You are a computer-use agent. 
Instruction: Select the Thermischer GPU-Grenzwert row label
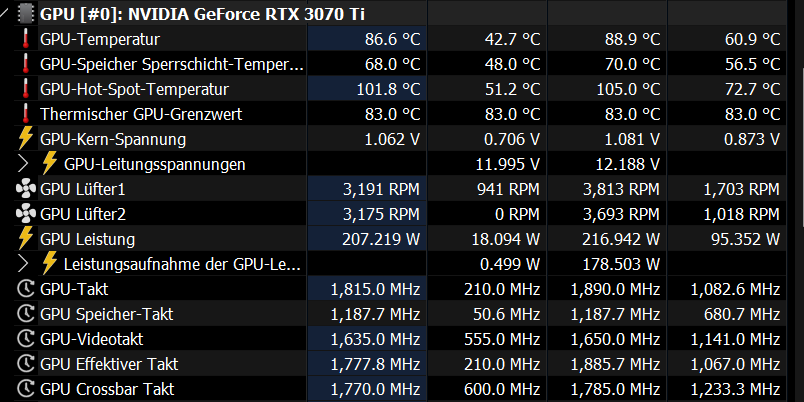141,114
